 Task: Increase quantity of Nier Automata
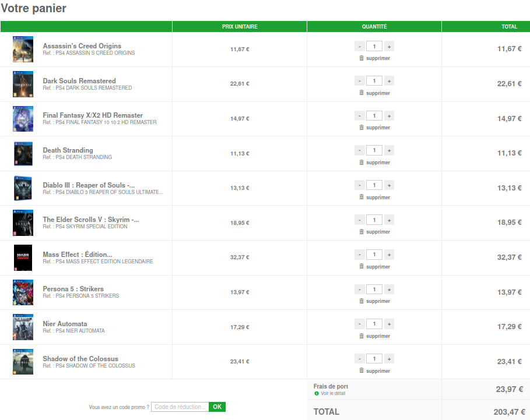[389, 324]
